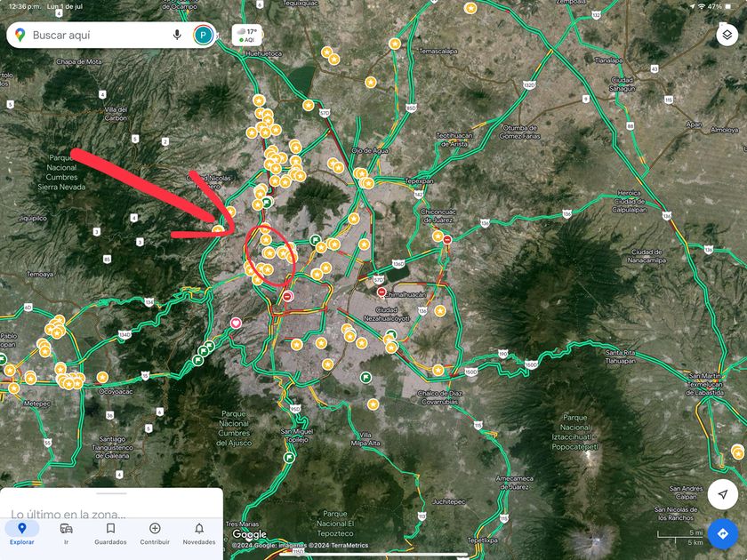Viewport: 747px width, 560px height.
Task: Open the Novedades tab
Action: [x=199, y=532]
